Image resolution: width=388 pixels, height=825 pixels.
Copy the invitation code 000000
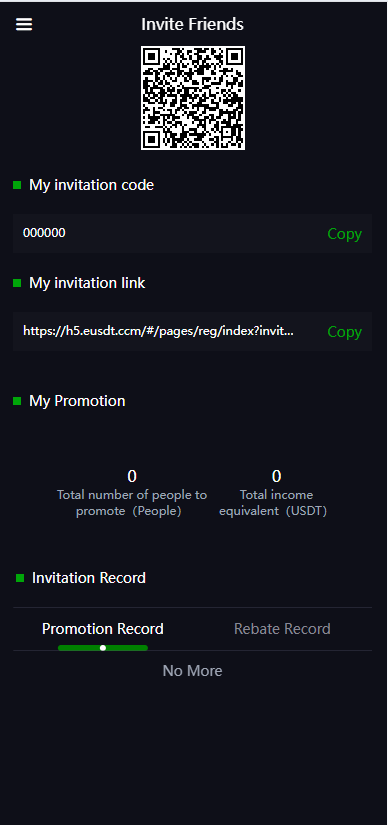pyautogui.click(x=344, y=234)
